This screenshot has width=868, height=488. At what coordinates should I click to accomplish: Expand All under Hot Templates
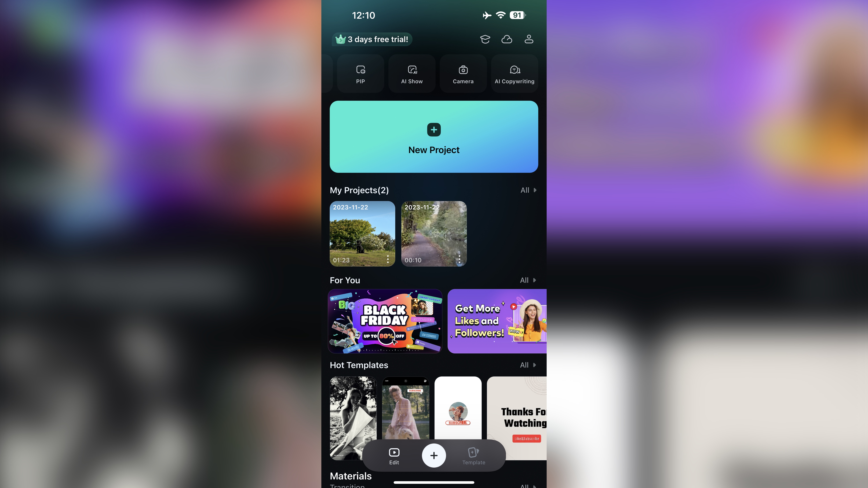pyautogui.click(x=527, y=365)
